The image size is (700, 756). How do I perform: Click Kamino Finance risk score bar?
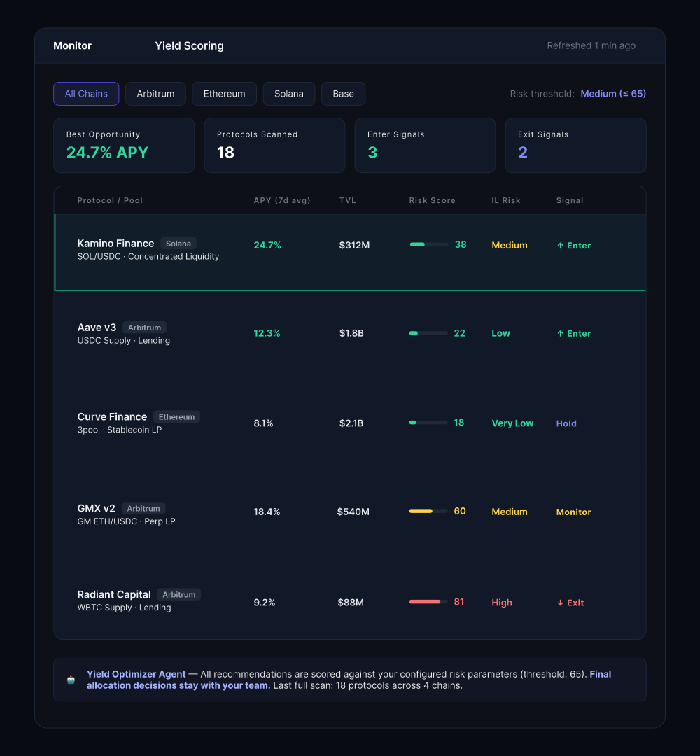pyautogui.click(x=428, y=244)
